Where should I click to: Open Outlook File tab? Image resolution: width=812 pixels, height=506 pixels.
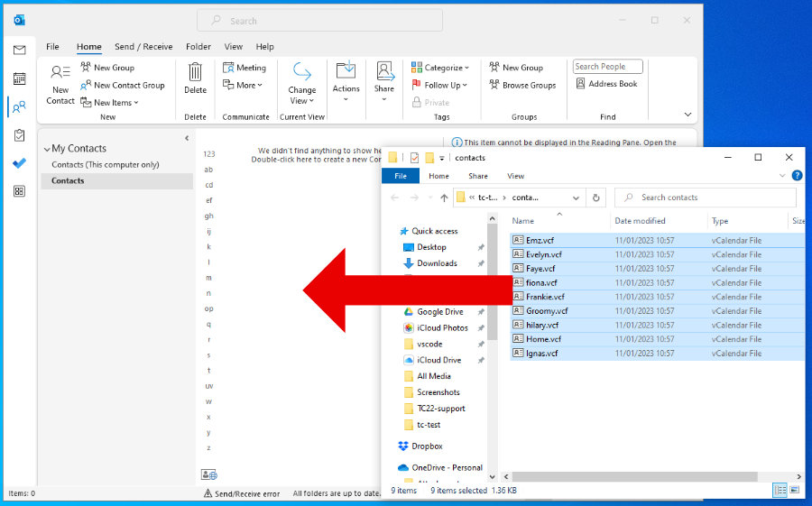[52, 47]
